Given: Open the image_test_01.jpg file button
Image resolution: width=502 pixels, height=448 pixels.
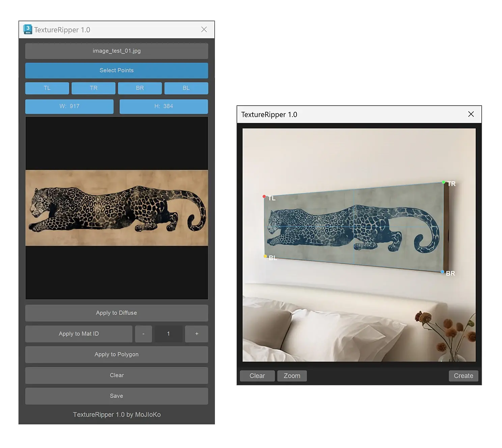Looking at the screenshot, I should point(116,51).
